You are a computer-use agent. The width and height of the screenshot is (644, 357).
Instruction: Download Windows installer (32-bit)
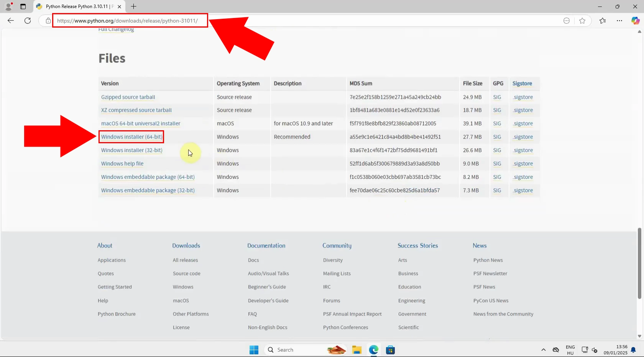tap(132, 151)
